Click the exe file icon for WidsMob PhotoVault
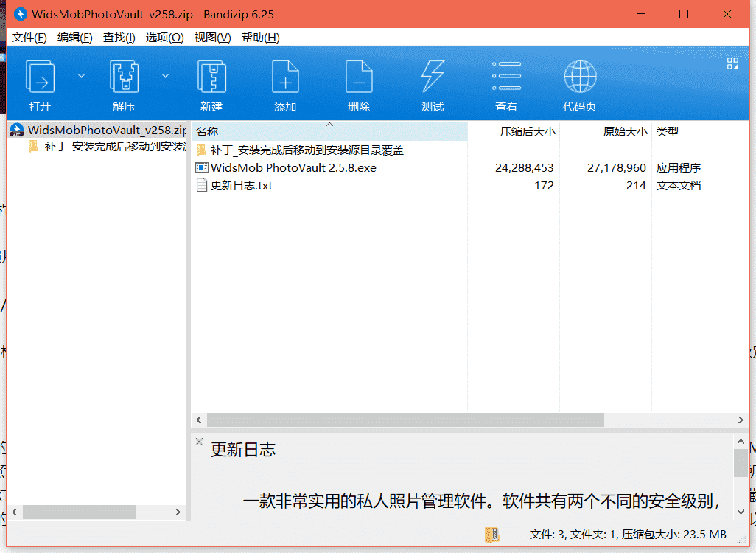This screenshot has height=553, width=756. [202, 168]
